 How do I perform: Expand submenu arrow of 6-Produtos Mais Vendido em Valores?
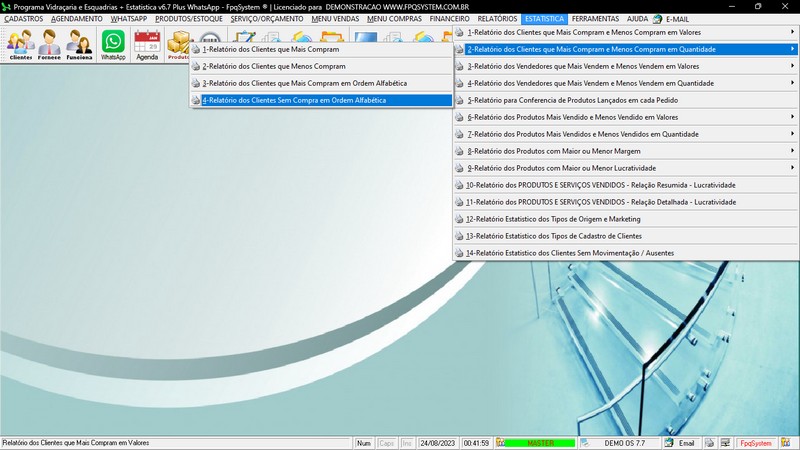[792, 117]
